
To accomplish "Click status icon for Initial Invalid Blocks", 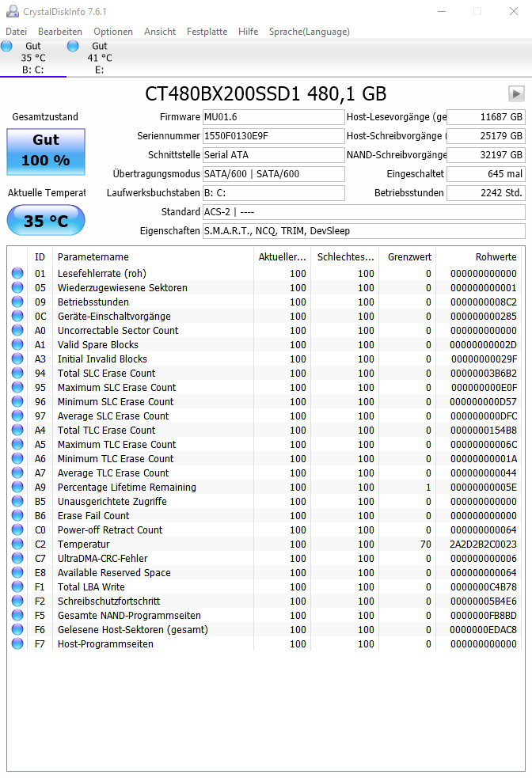I will (17, 359).
